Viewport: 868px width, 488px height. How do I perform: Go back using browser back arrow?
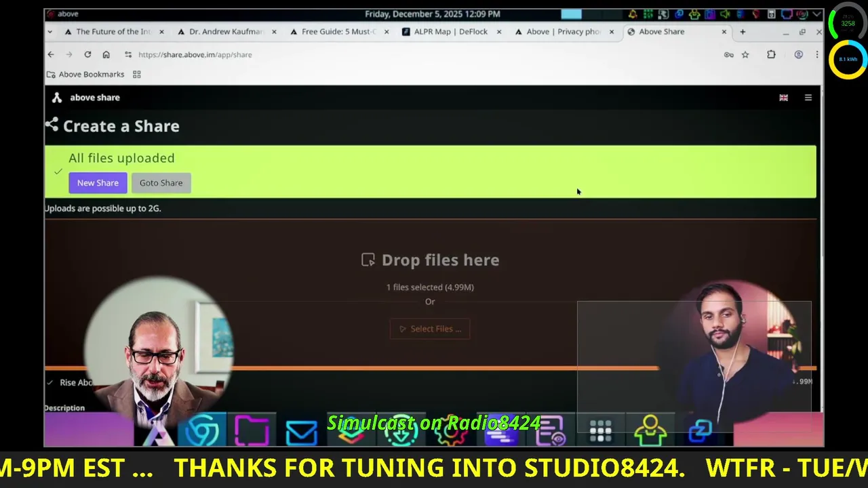tap(51, 54)
